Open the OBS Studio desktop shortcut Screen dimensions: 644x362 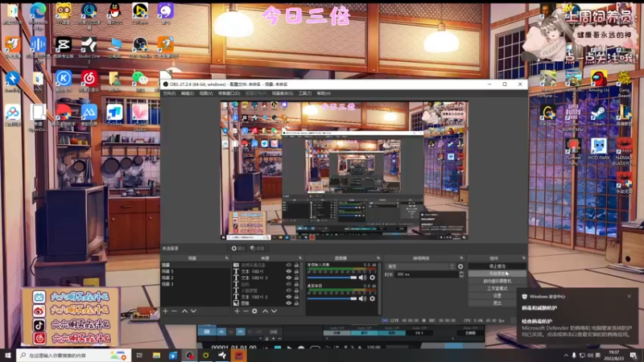140,47
